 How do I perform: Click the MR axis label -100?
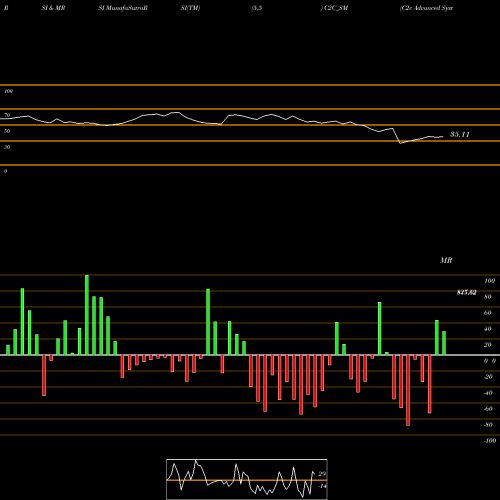tap(490, 441)
